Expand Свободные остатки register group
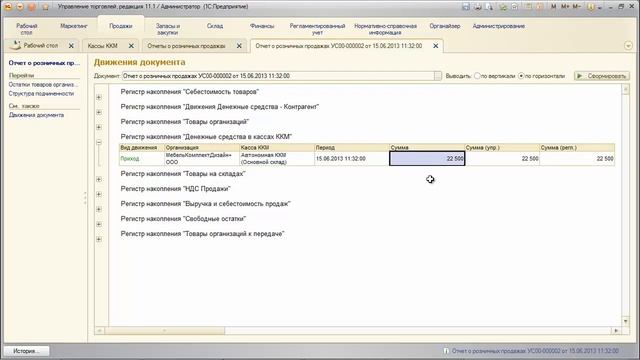This screenshot has width=640, height=360. 99,224
